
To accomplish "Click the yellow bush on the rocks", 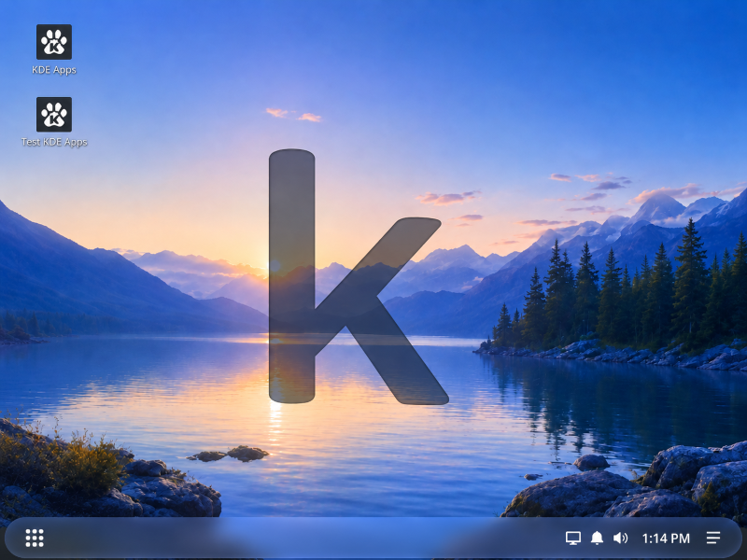I will (x=60, y=459).
